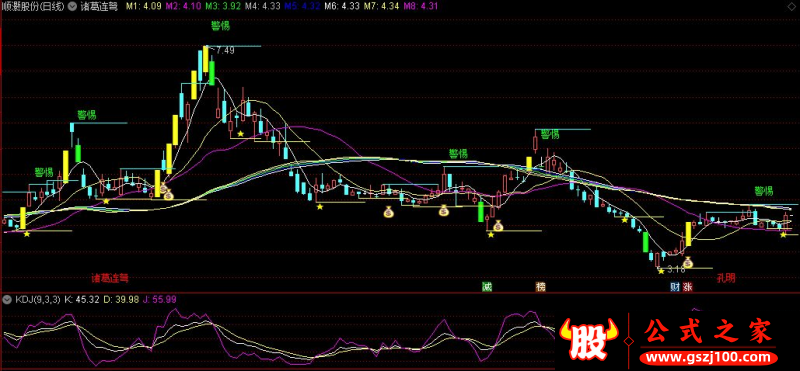Click the 顺灏股份(日线) chart title
The height and width of the screenshot is (371, 800).
[x=33, y=7]
